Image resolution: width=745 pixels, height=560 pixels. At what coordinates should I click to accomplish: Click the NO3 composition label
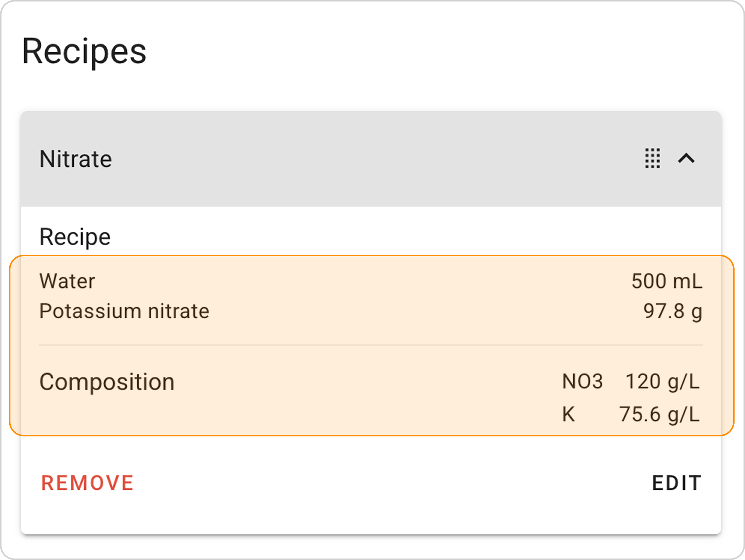pyautogui.click(x=582, y=382)
